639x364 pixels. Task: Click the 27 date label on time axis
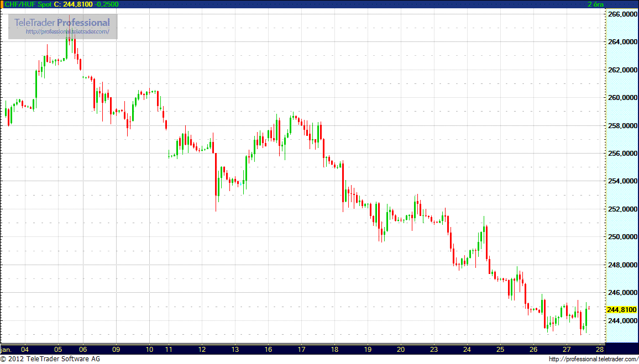[566, 349]
